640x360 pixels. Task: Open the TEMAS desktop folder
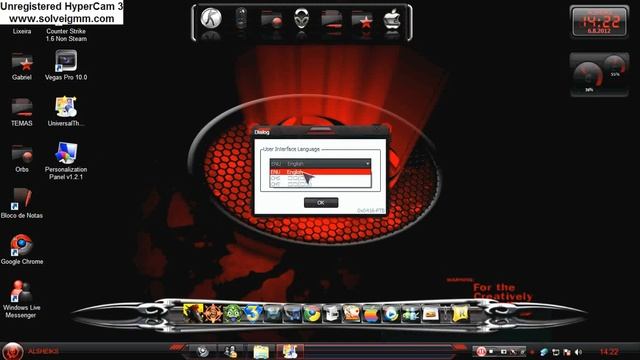pos(22,112)
